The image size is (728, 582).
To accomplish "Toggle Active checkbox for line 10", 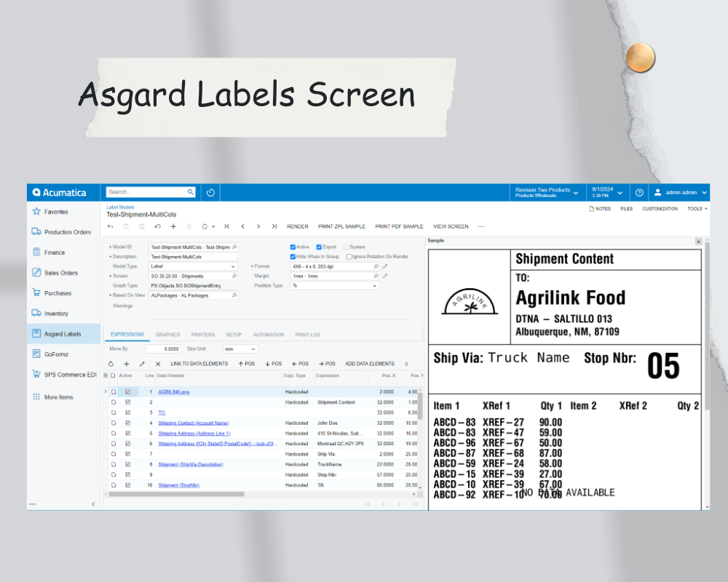I will click(x=127, y=485).
